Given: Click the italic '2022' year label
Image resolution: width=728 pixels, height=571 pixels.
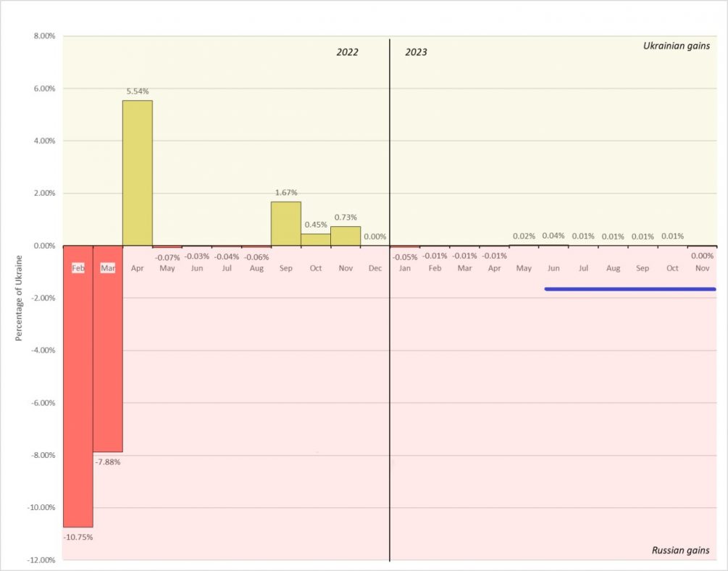Looking at the screenshot, I should 347,52.
